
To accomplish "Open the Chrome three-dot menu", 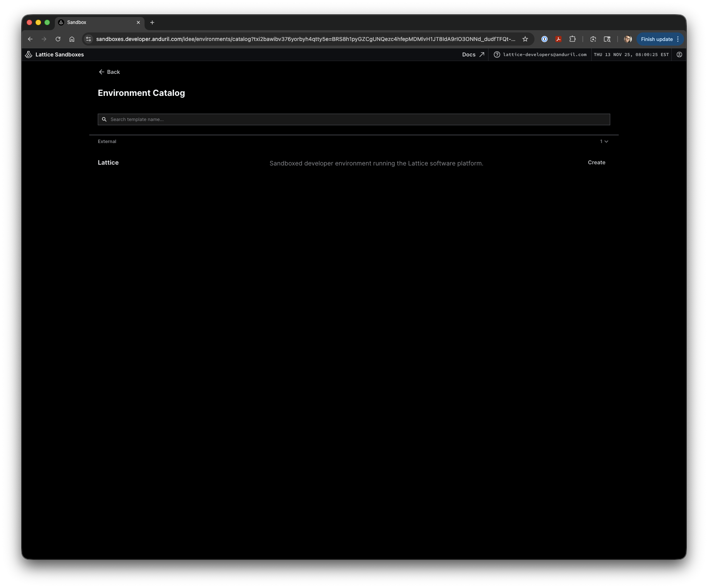I will click(678, 39).
